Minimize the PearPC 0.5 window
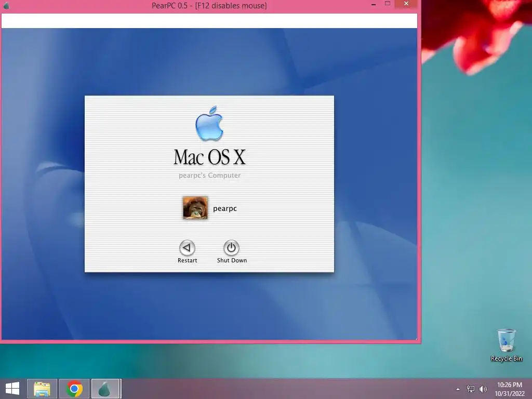 [374, 5]
